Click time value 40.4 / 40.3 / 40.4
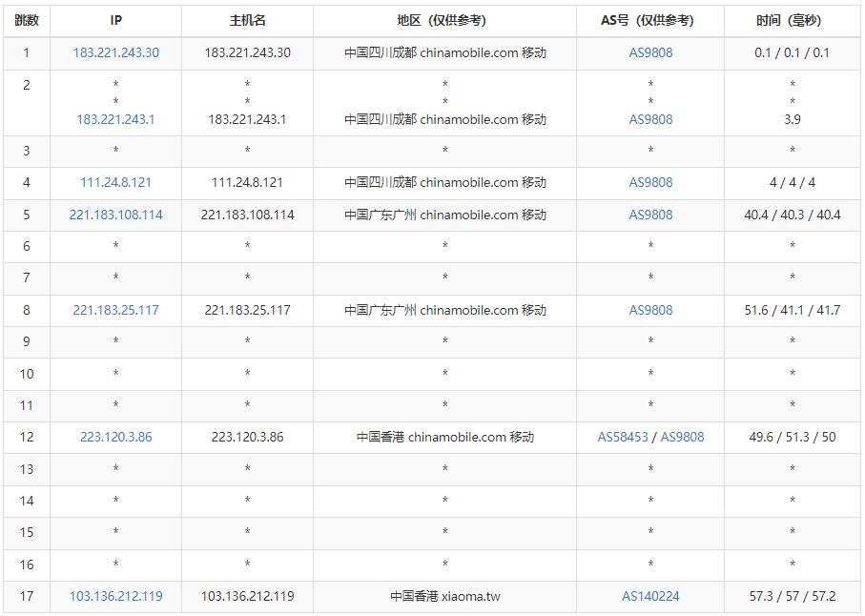This screenshot has width=865, height=616. [793, 216]
